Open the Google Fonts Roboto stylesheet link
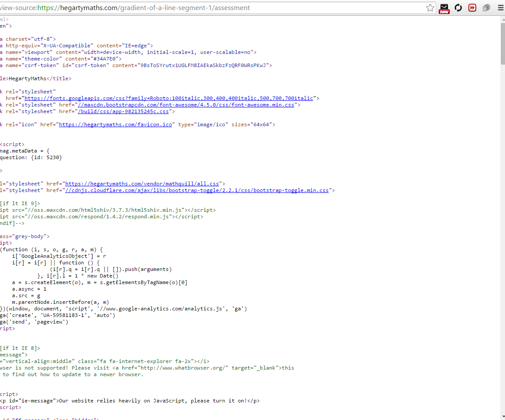The image size is (505, 420). pyautogui.click(x=169, y=98)
